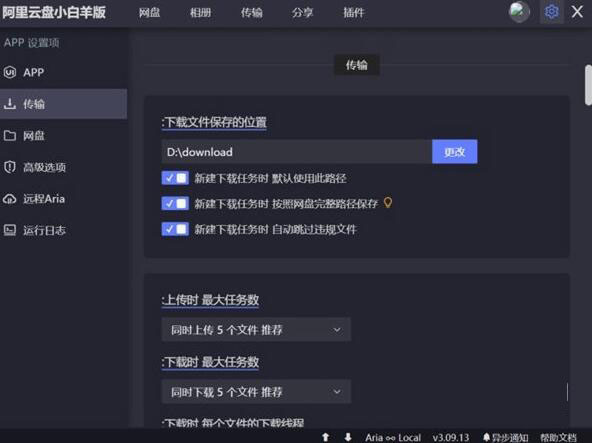Screen dimensions: 593x443
Task: Toggle 默认使用此路径 switch
Action: point(175,178)
